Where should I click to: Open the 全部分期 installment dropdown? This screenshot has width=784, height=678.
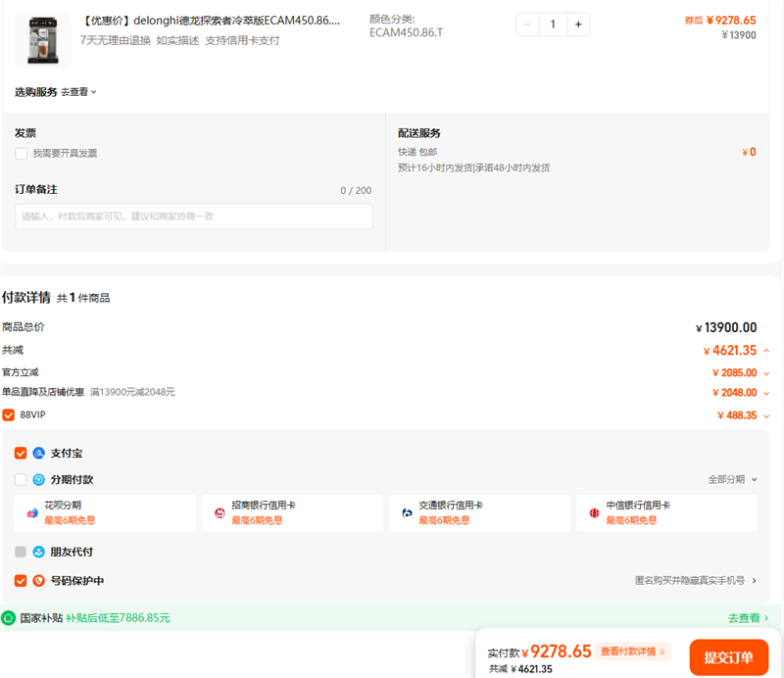733,480
